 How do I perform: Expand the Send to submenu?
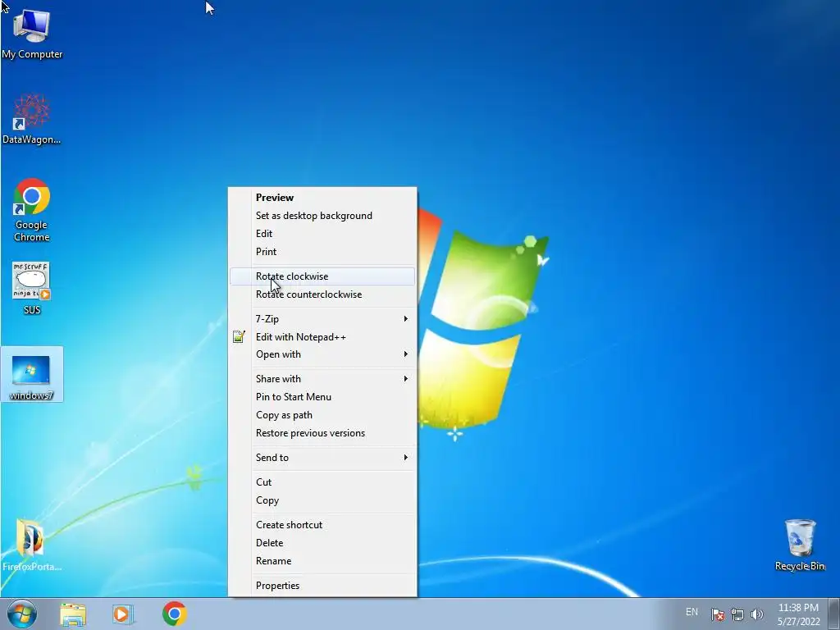[322, 458]
